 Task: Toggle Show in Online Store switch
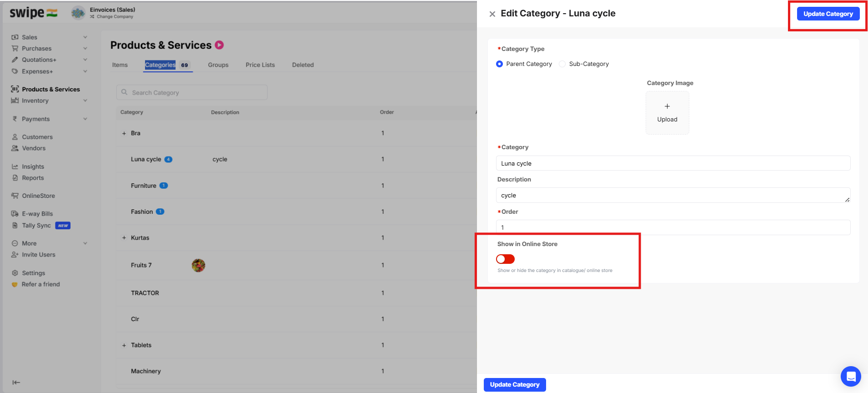(505, 259)
